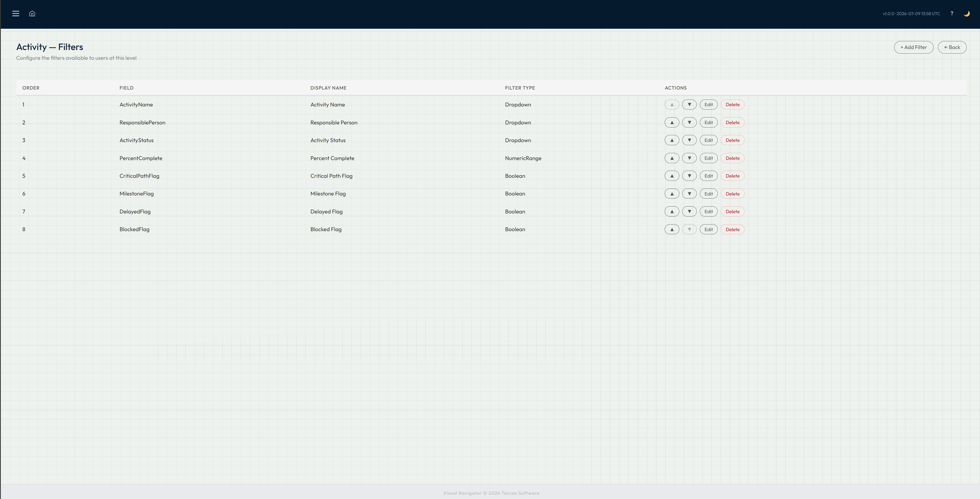980x499 pixels.
Task: Toggle dark mode with the moon icon
Action: click(967, 14)
